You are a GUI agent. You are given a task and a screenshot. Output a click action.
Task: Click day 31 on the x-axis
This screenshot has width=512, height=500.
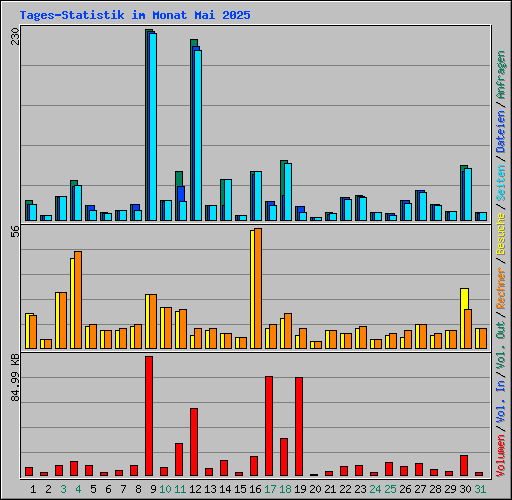coord(480,489)
